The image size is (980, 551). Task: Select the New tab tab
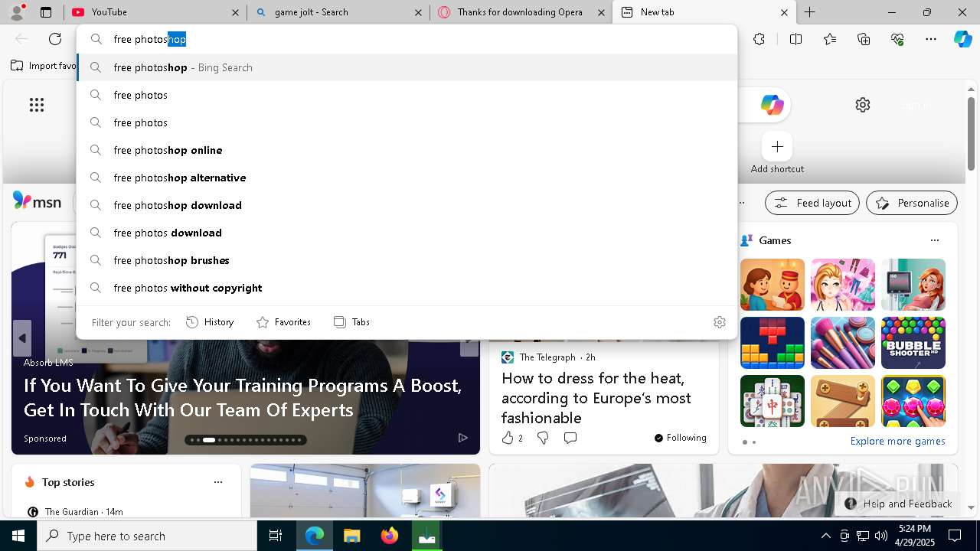pos(704,12)
